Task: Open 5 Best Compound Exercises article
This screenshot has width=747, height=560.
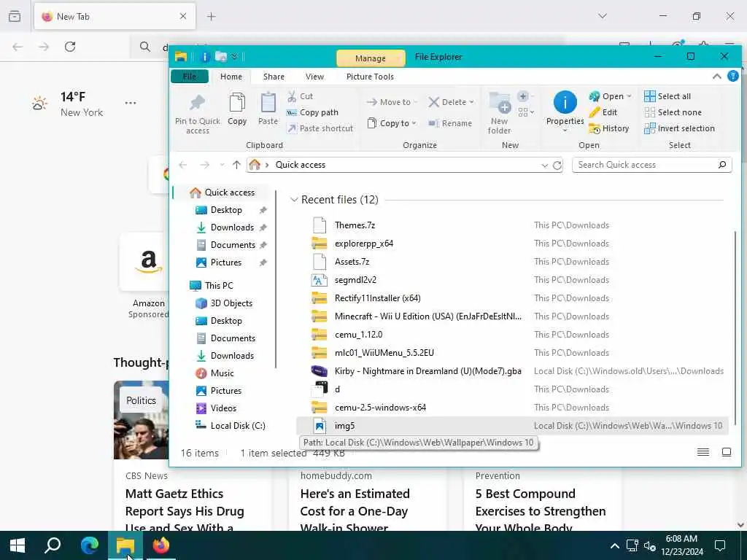Action: coord(541,511)
